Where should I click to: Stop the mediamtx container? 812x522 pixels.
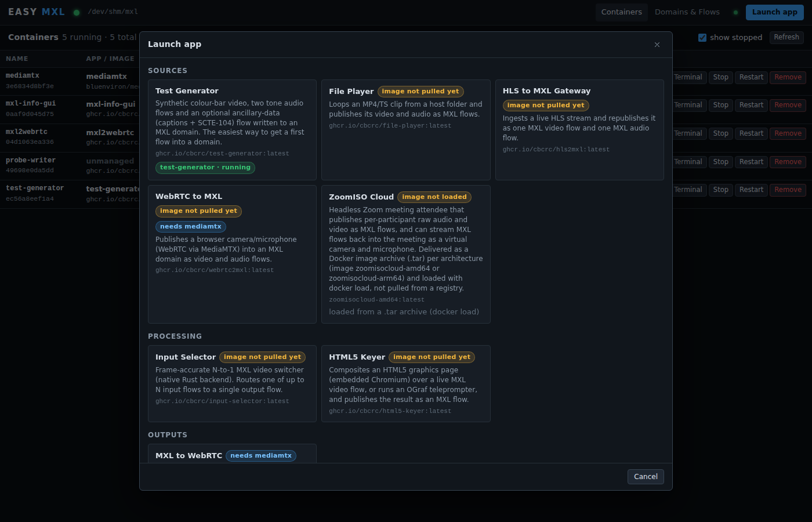pyautogui.click(x=721, y=77)
